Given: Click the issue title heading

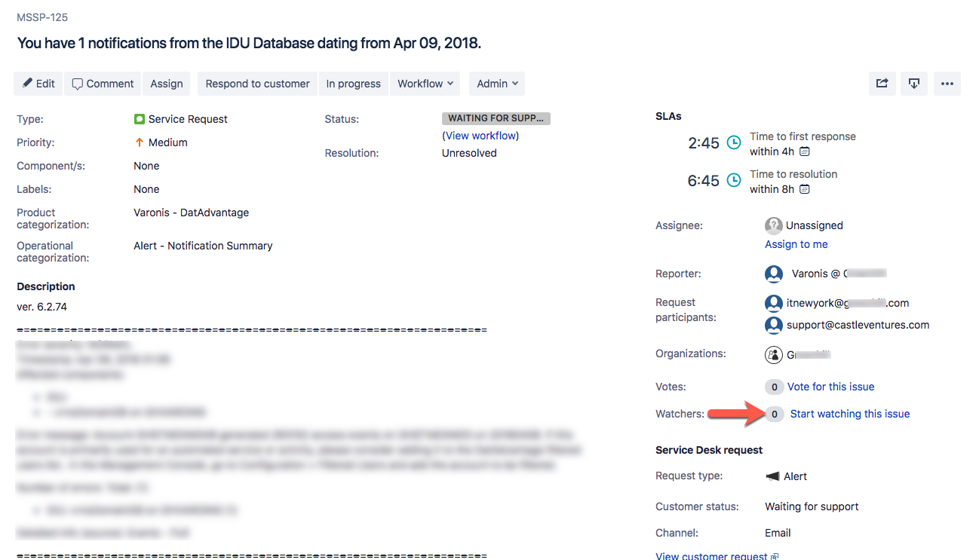Looking at the screenshot, I should 249,43.
